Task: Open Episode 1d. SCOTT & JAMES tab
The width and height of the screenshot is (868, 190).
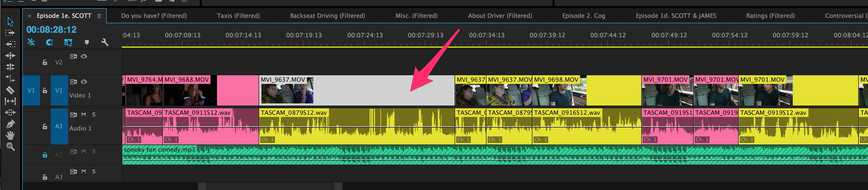Action: 676,16
